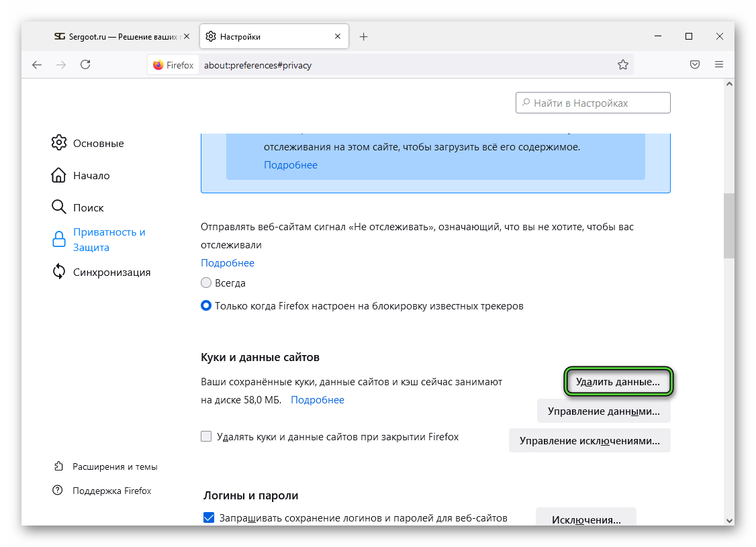The height and width of the screenshot is (547, 756).
Task: Select Только когда Firefox настроен radio option
Action: pyautogui.click(x=206, y=305)
